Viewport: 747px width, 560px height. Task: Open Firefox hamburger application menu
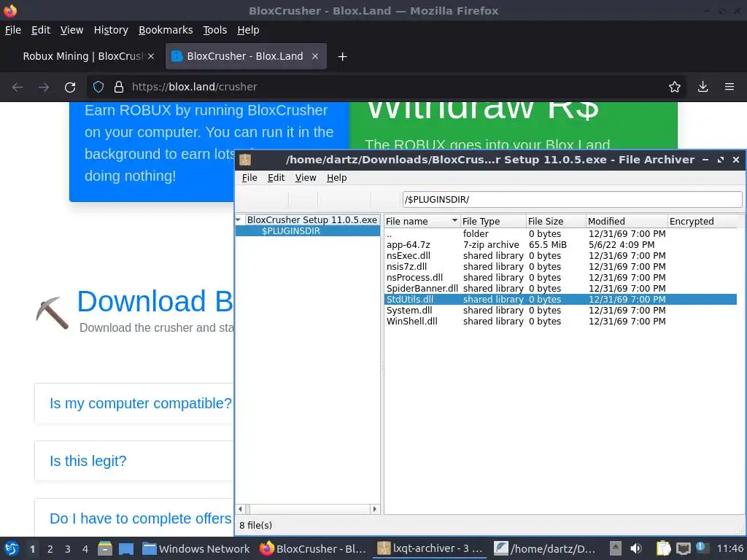pos(729,87)
